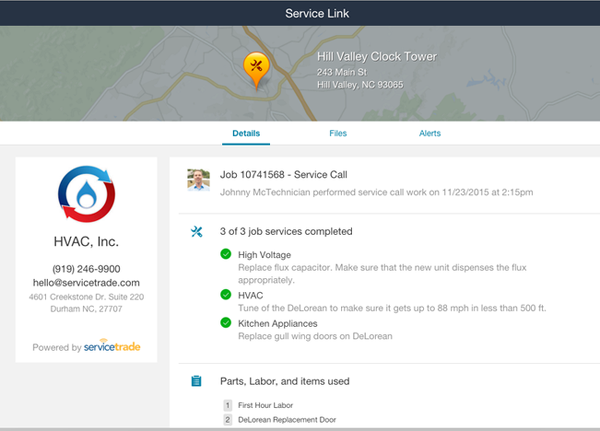
Task: Click the Hill Valley, NC 93065 text
Action: 360,85
